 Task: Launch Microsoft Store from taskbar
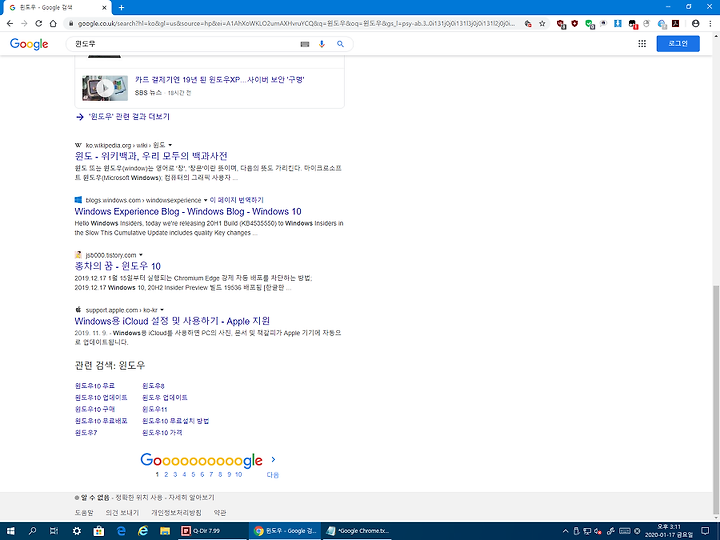(x=99, y=531)
